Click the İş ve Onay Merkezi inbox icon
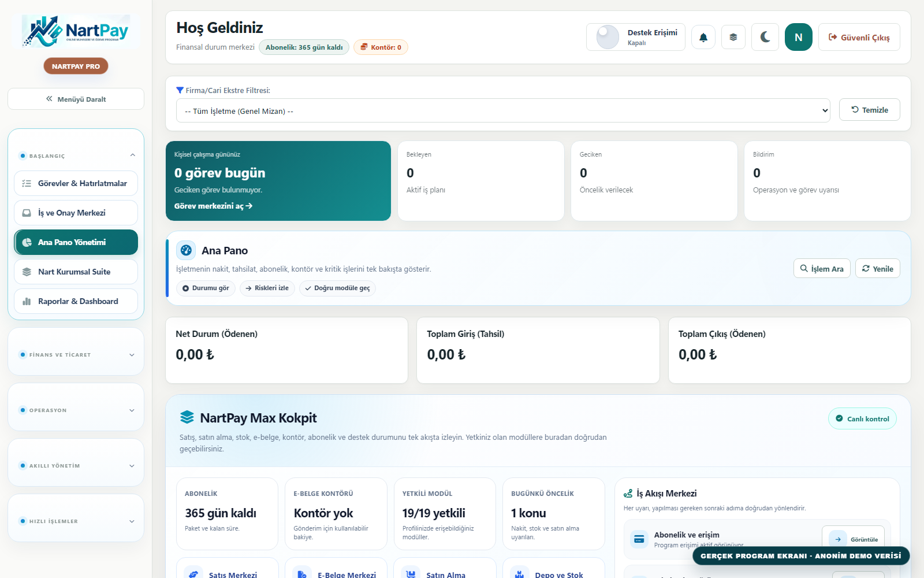This screenshot has height=578, width=924. coord(27,213)
